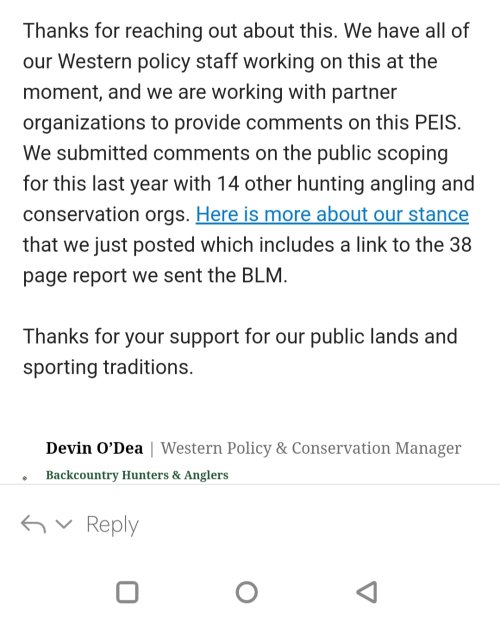Click the Backcountry Hunters & Anglers text
The height and width of the screenshot is (623, 500).
point(137,475)
